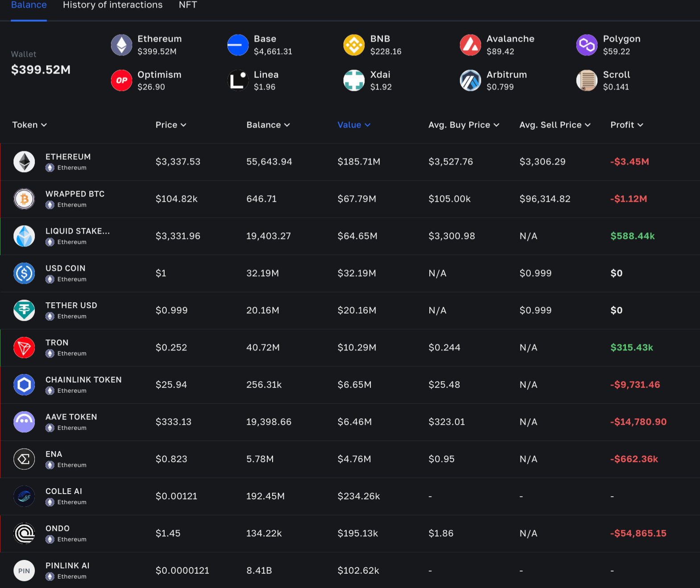The image size is (700, 588).
Task: Click the Arbitrum network logo
Action: tap(470, 81)
